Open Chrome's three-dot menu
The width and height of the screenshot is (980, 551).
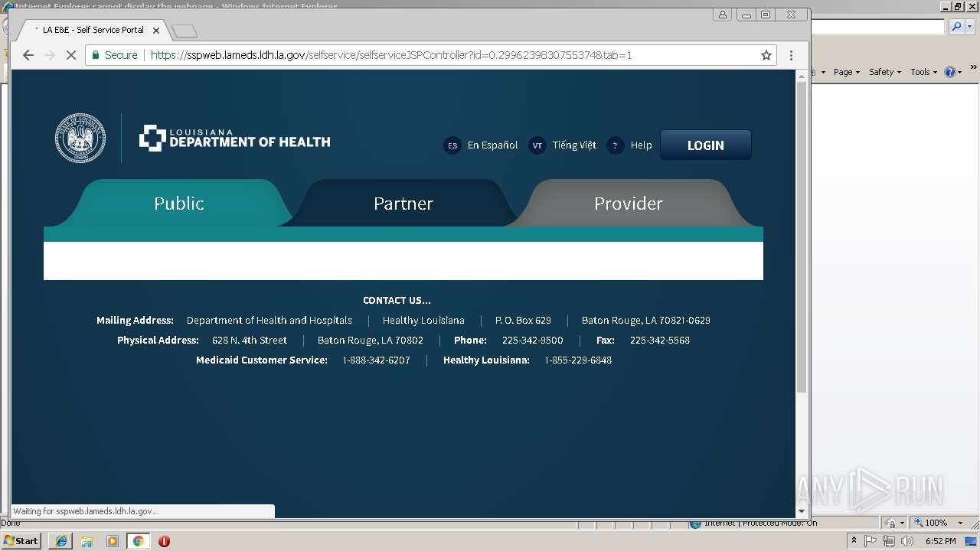pos(791,55)
